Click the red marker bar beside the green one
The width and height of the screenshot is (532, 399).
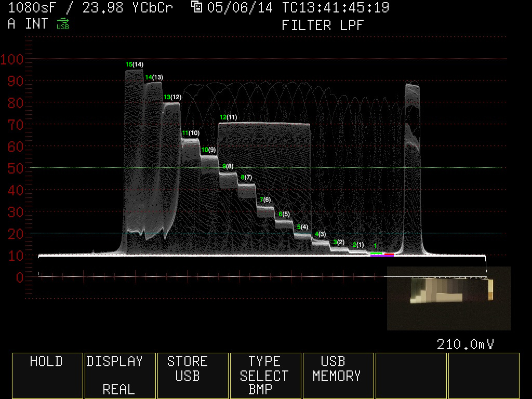coord(389,254)
